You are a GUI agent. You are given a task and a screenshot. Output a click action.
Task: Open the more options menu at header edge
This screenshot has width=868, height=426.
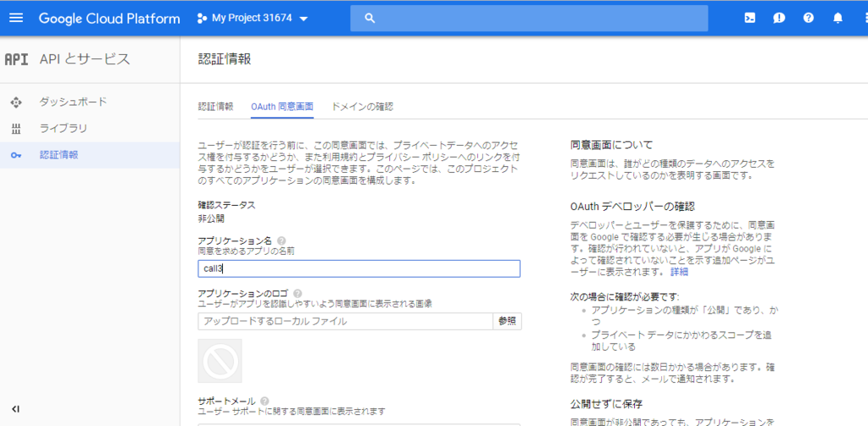point(865,18)
